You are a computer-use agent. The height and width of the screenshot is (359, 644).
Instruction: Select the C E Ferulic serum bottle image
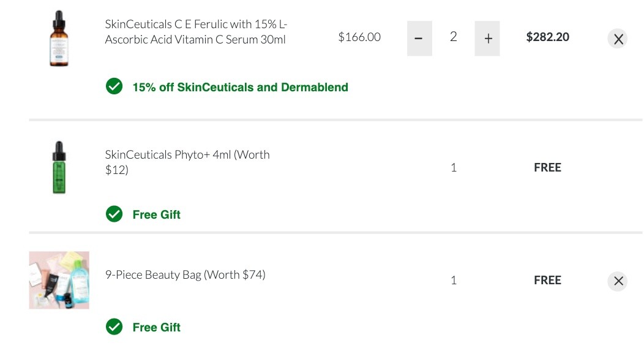click(x=59, y=37)
